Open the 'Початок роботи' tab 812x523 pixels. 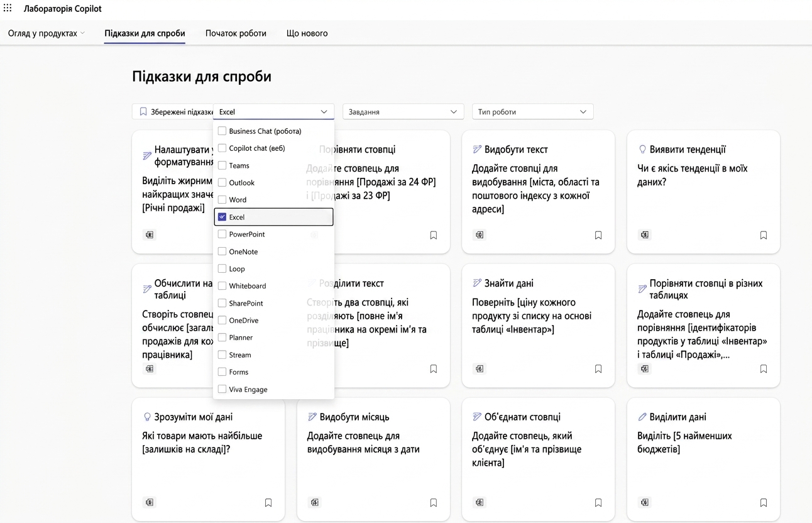236,33
